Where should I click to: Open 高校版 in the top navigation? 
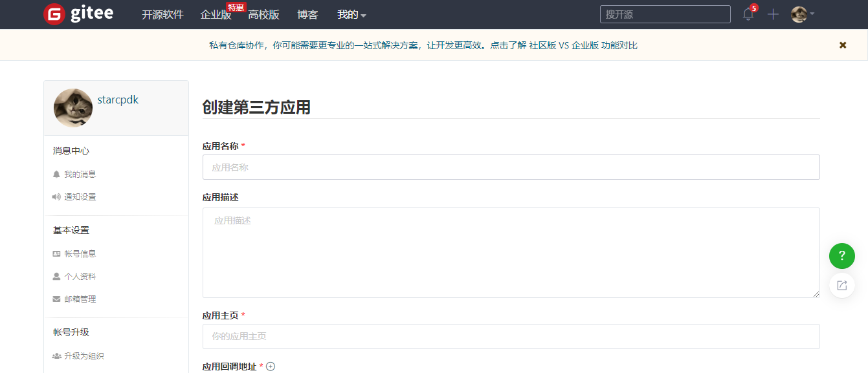[x=263, y=15]
